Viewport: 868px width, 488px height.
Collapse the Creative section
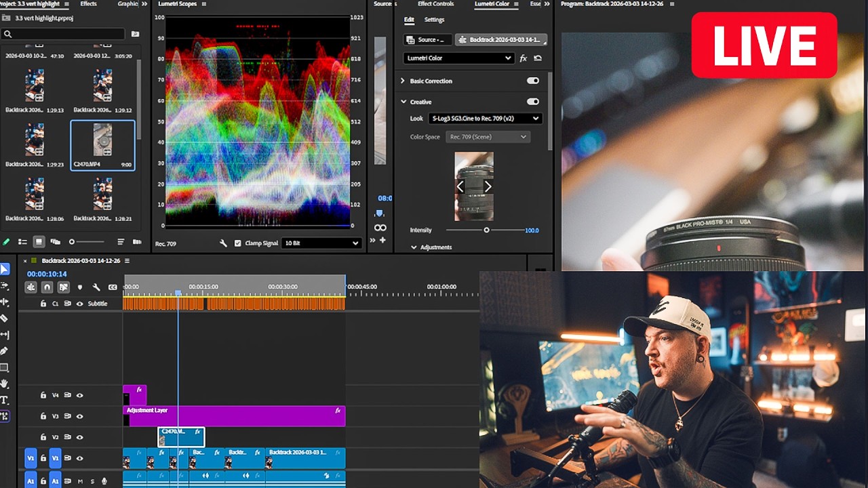coord(403,102)
